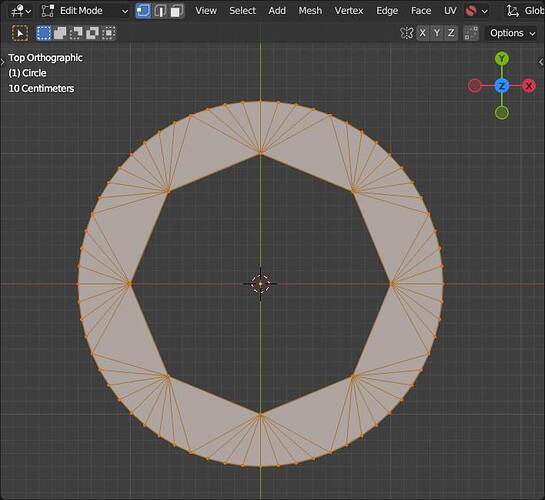Screen dimensions: 545x500
Task: Click the red striped sphere icon
Action: click(x=471, y=11)
